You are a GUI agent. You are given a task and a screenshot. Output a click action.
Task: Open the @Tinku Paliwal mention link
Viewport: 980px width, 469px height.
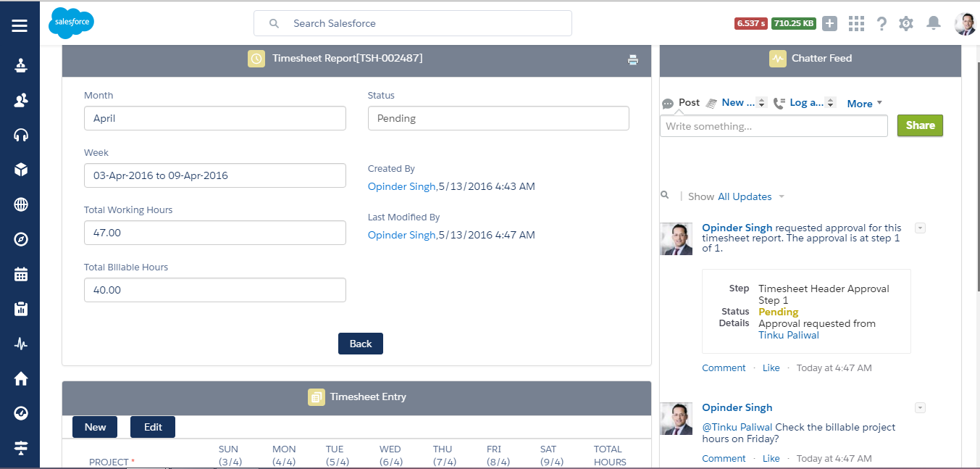(737, 427)
